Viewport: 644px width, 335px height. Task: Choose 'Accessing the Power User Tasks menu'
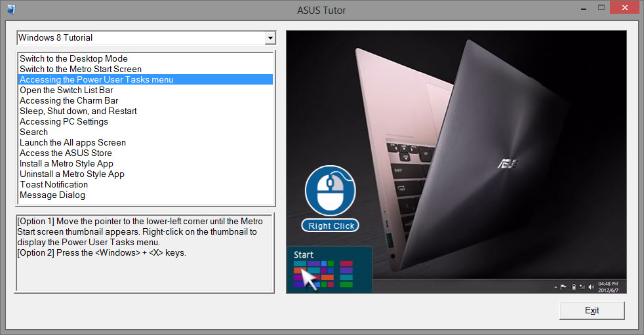click(x=146, y=79)
